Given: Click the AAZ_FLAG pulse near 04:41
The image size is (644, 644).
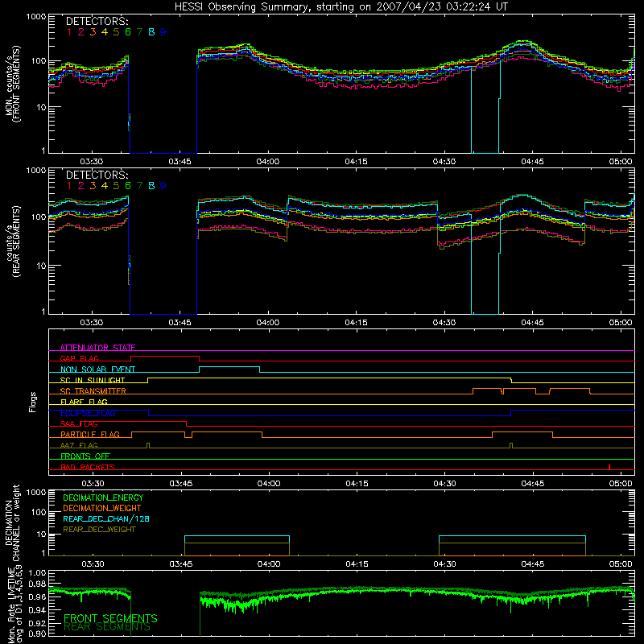Looking at the screenshot, I should click(x=511, y=445).
